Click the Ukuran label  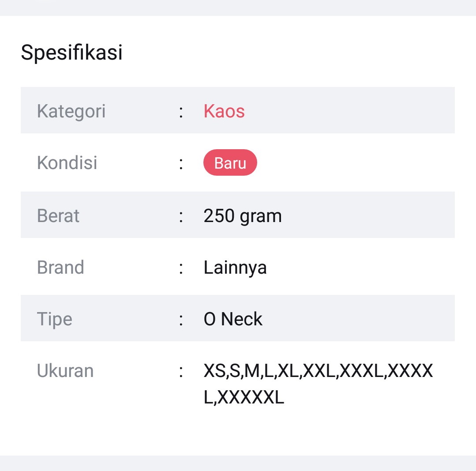click(65, 370)
